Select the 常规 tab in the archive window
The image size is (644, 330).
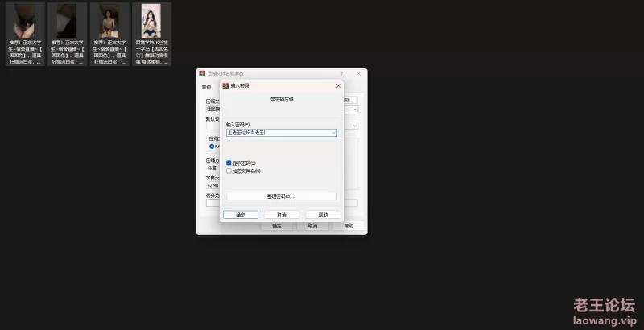point(206,87)
